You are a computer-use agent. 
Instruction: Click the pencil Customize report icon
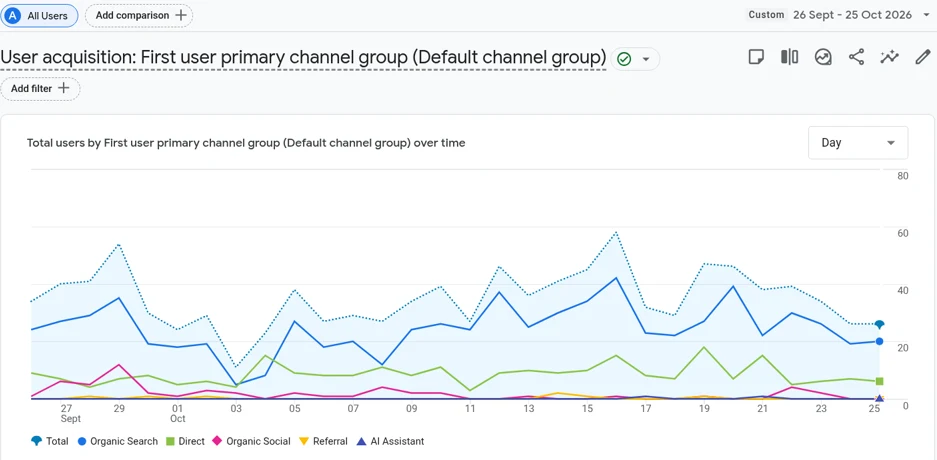point(923,57)
